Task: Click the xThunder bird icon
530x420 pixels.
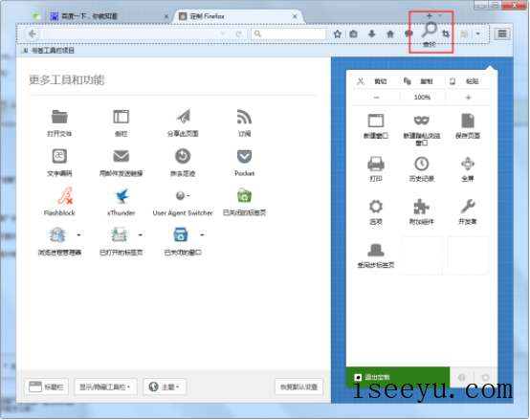Action: click(x=121, y=195)
